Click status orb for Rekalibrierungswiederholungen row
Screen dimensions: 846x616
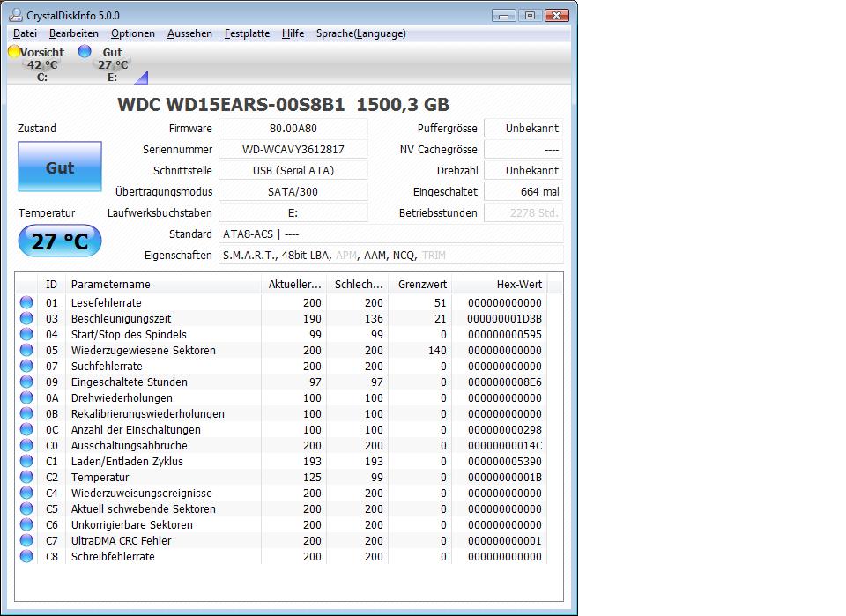pos(26,413)
